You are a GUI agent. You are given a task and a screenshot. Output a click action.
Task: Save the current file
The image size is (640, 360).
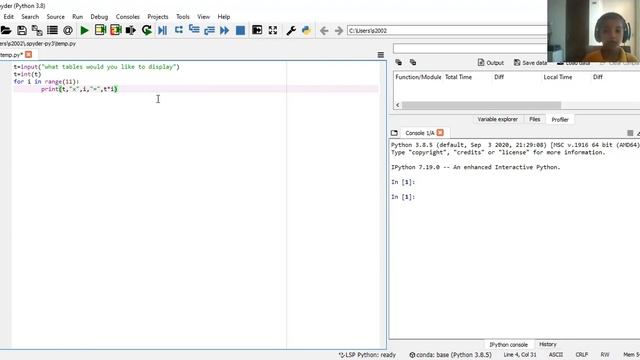coord(22,30)
